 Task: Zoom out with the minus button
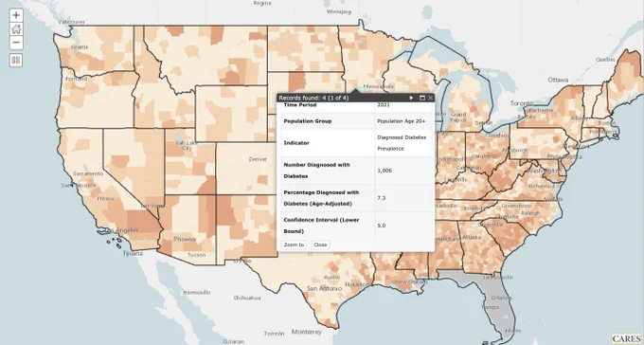coord(16,43)
